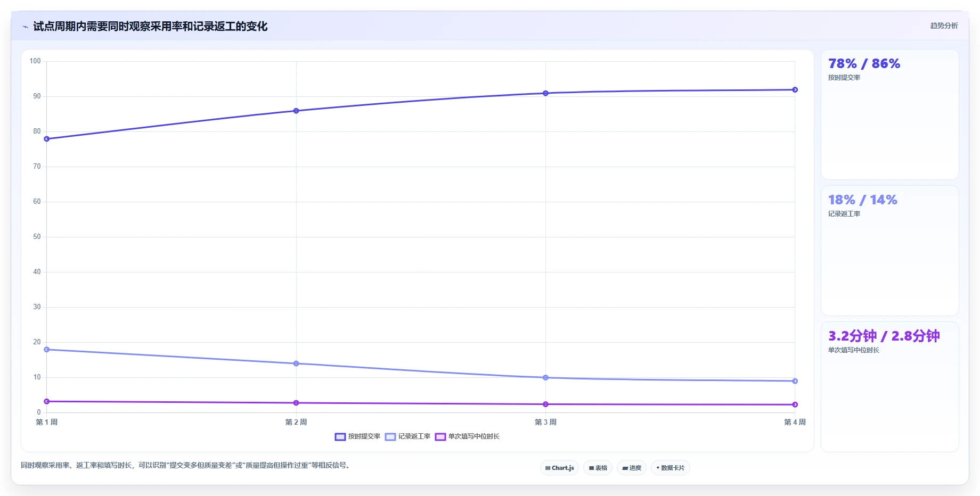Click the 按时提交率 point at 第 4 周
980x496 pixels.
(795, 90)
